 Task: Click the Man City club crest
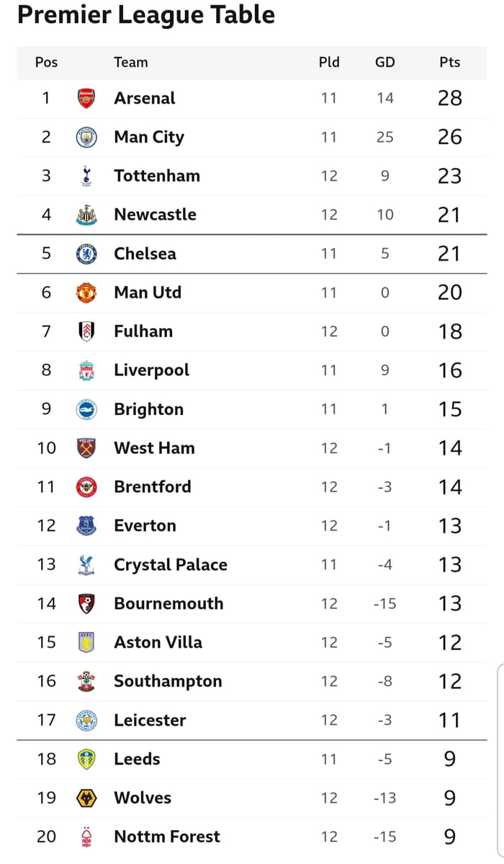pyautogui.click(x=86, y=137)
